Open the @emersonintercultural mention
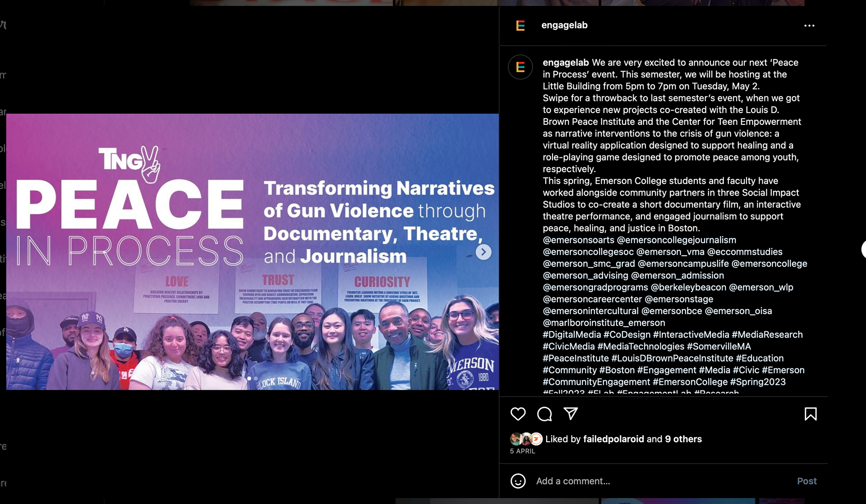The width and height of the screenshot is (866, 504). pos(590,311)
